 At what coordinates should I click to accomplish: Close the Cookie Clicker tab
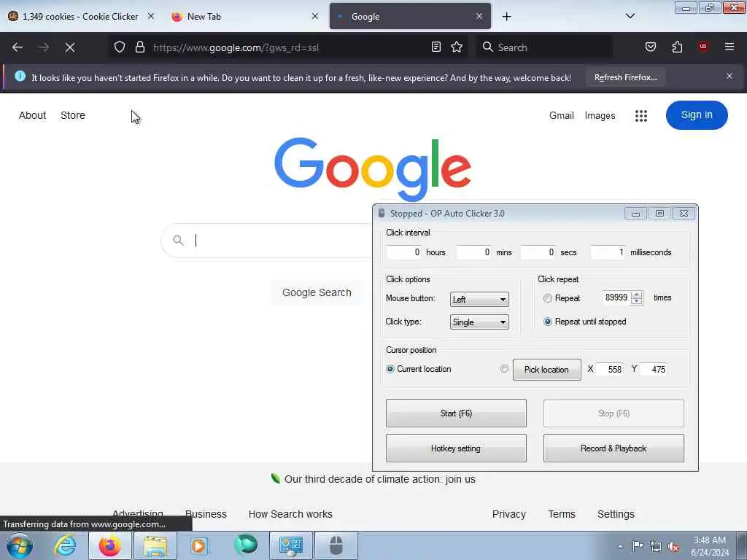pos(151,16)
